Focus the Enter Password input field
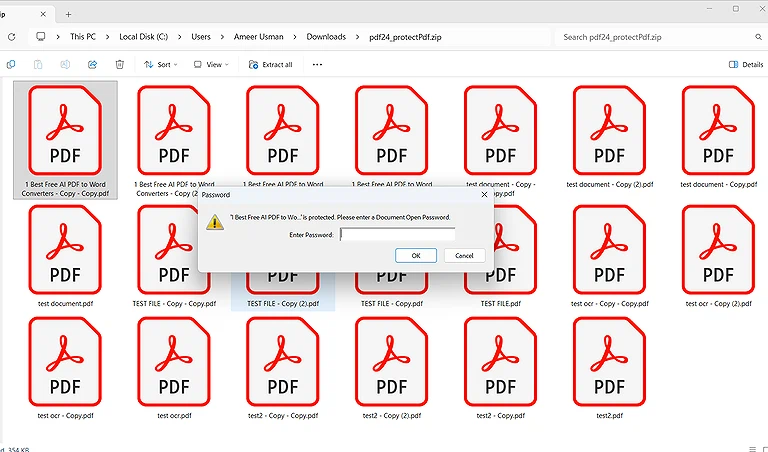This screenshot has width=768, height=452. 397,235
